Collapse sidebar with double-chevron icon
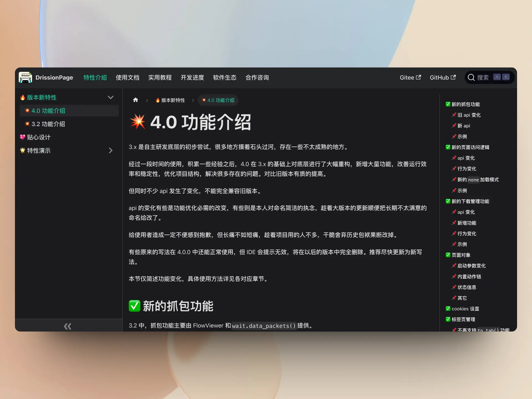Image resolution: width=532 pixels, height=399 pixels. 68,326
